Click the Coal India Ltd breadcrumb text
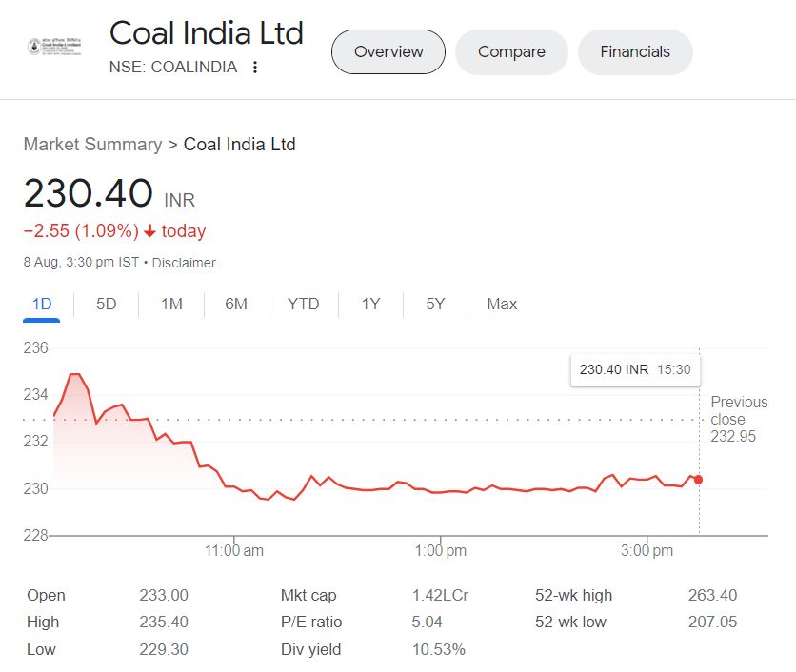The height and width of the screenshot is (672, 796). pos(239,145)
